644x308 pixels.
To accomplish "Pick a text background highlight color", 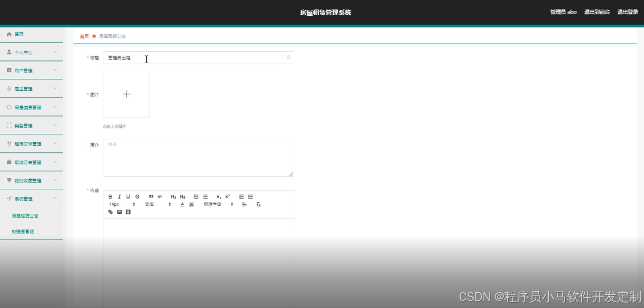I will point(191,205).
